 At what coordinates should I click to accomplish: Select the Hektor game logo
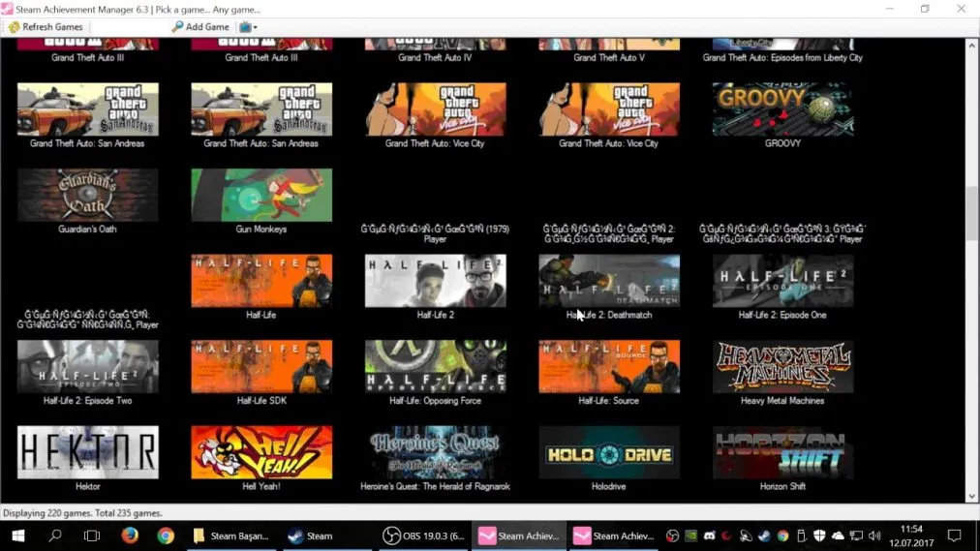pyautogui.click(x=87, y=452)
